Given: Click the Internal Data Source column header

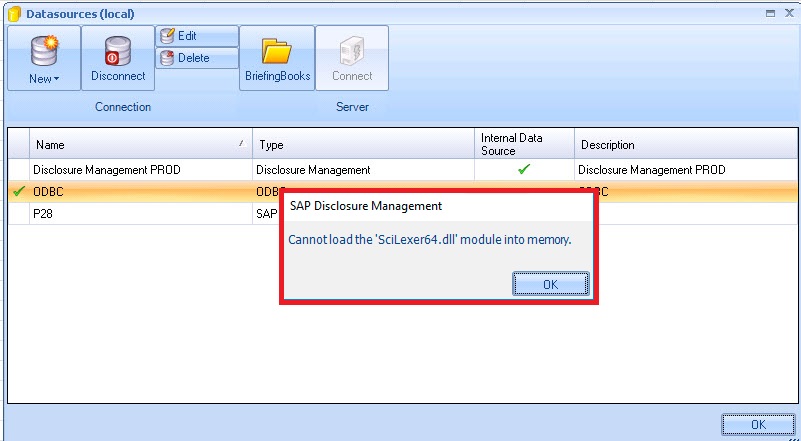Looking at the screenshot, I should 525,145.
